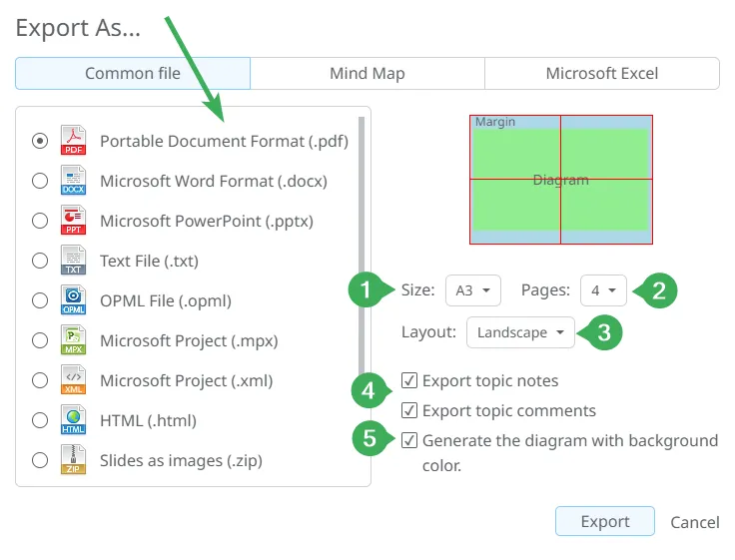Click the MPX file icon
The width and height of the screenshot is (735, 560).
[73, 339]
